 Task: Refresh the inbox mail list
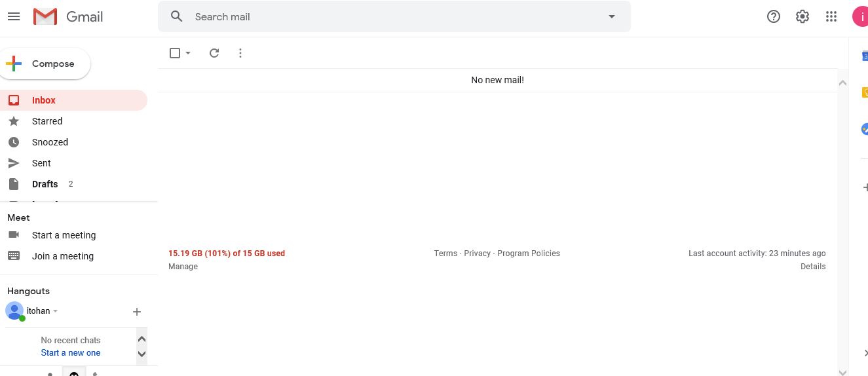click(214, 53)
